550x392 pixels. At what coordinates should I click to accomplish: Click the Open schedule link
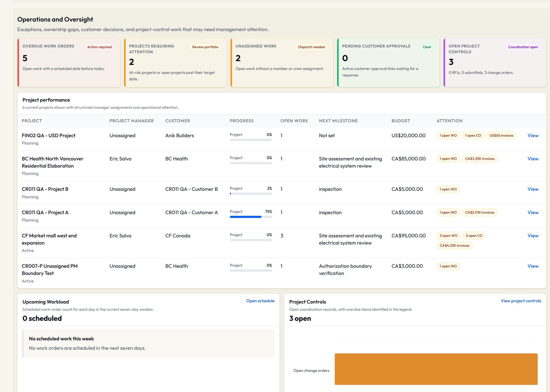coord(260,301)
